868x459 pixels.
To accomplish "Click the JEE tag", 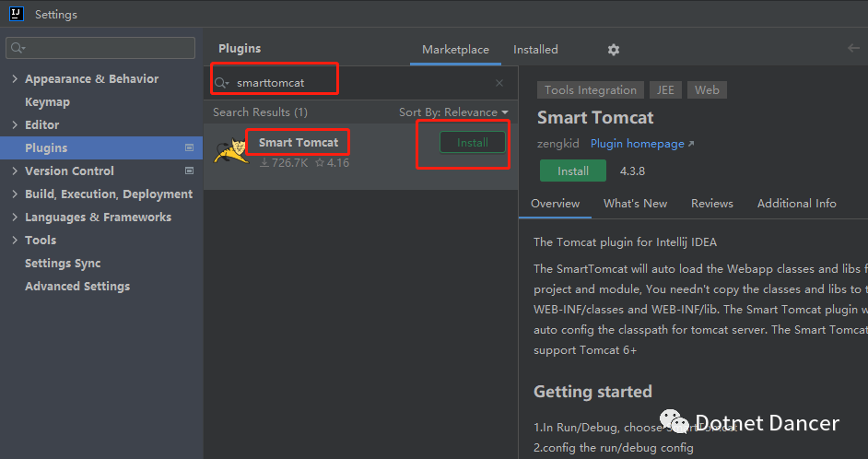I will tap(665, 90).
